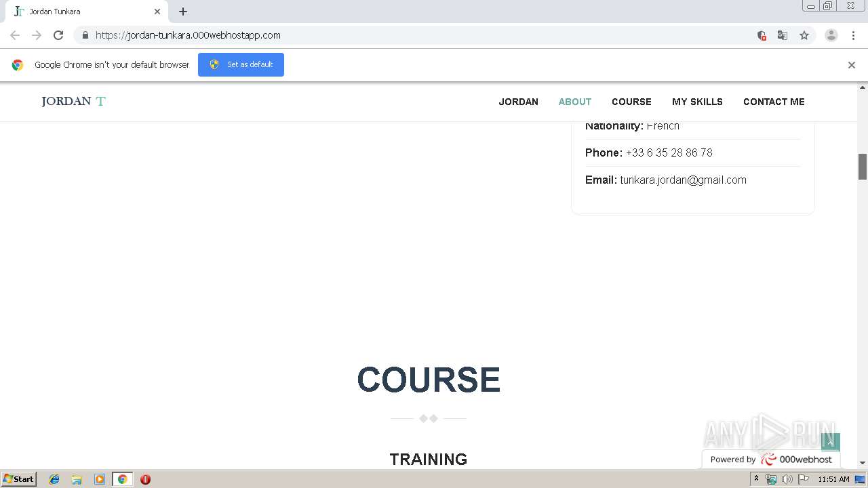The image size is (868, 488).
Task: Click the JORDAN T site logo
Action: click(x=73, y=102)
